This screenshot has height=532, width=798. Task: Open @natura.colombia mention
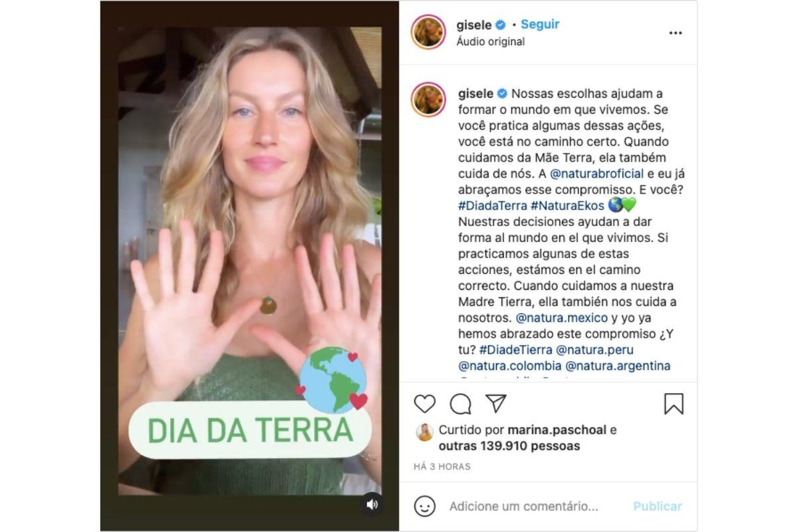pos(510,366)
